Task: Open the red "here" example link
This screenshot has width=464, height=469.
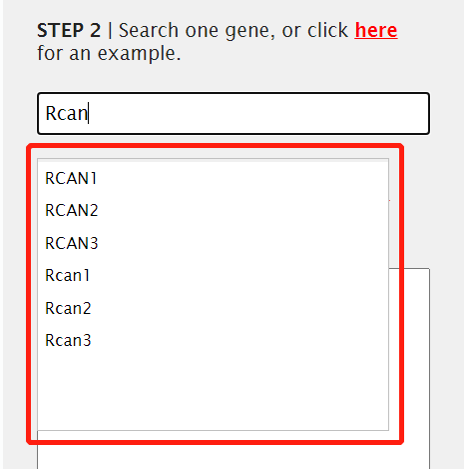Action: 376,30
